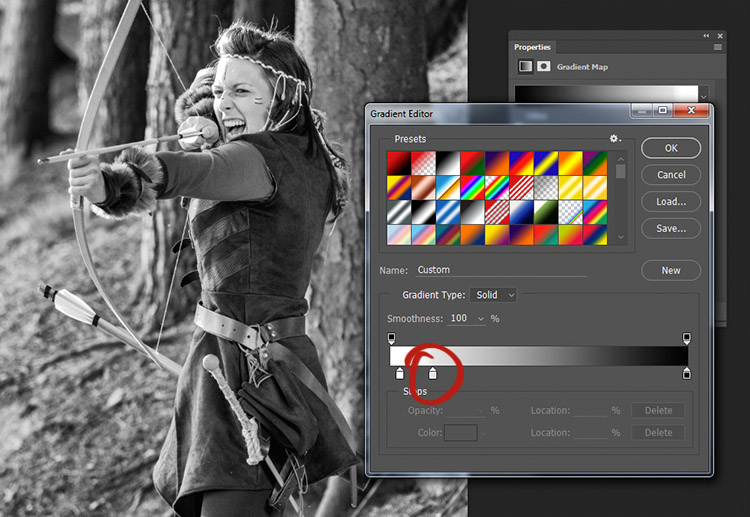The height and width of the screenshot is (517, 750).
Task: Click the presets list scroll up arrow
Action: [x=621, y=159]
